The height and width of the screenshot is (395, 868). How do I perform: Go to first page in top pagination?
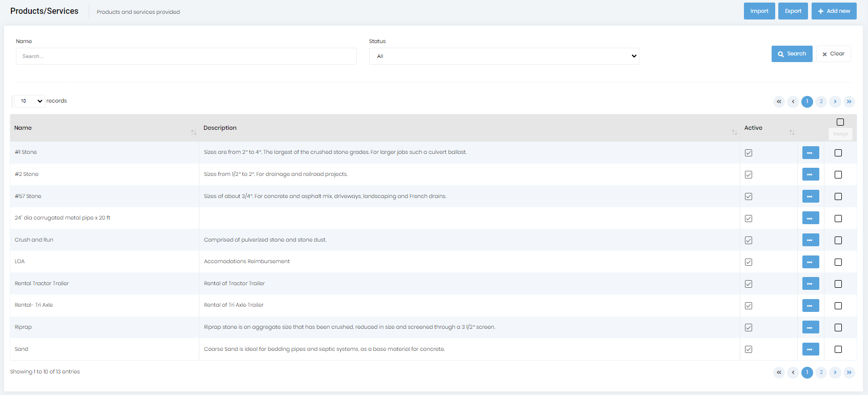tap(779, 102)
